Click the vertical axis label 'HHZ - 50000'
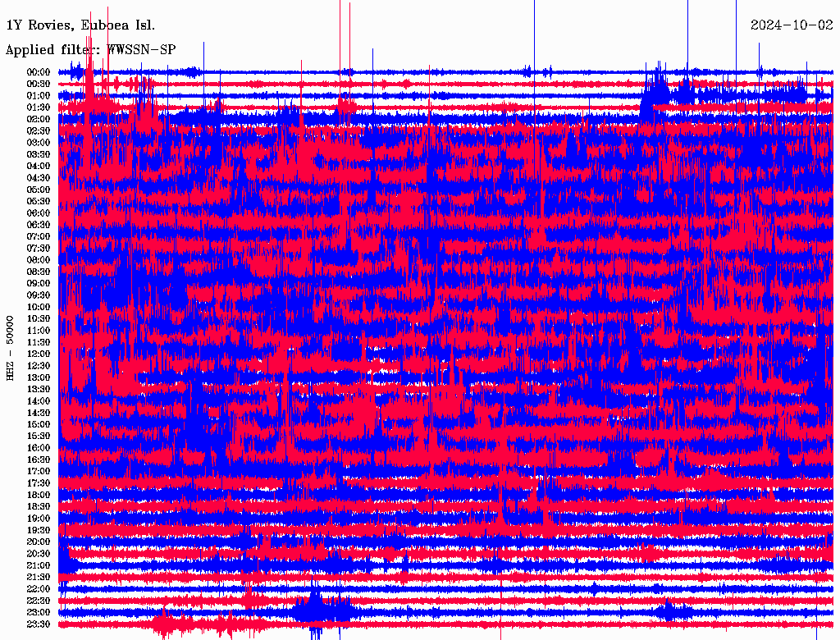The width and height of the screenshot is (840, 640). tap(10, 348)
